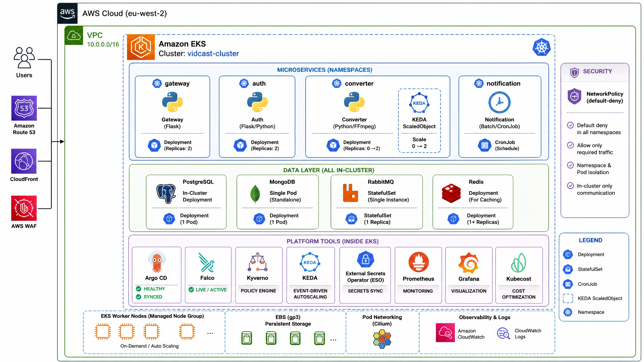Click the AWS Cloud (eu-west-2) title

125,13
